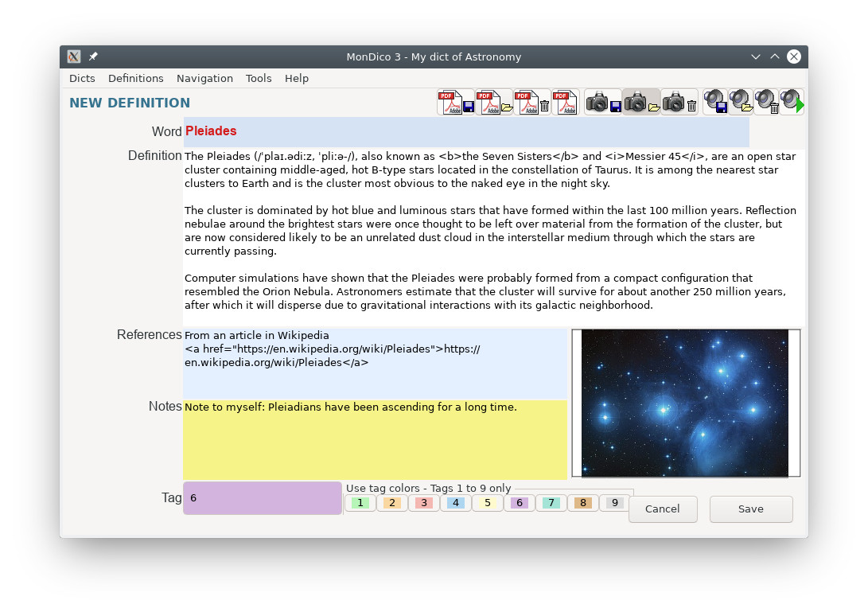The width and height of the screenshot is (868, 612).
Task: Open the Dicts menu
Action: [82, 79]
